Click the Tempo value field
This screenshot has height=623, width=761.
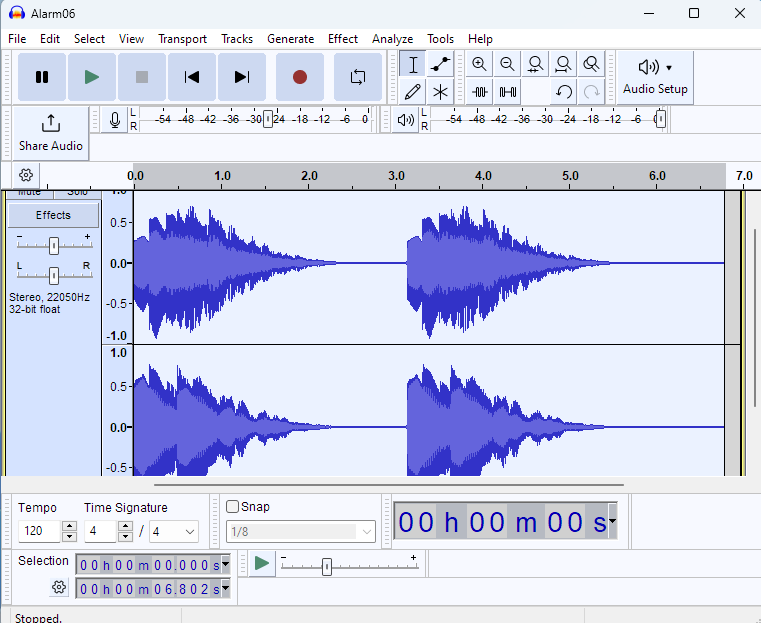[x=40, y=532]
